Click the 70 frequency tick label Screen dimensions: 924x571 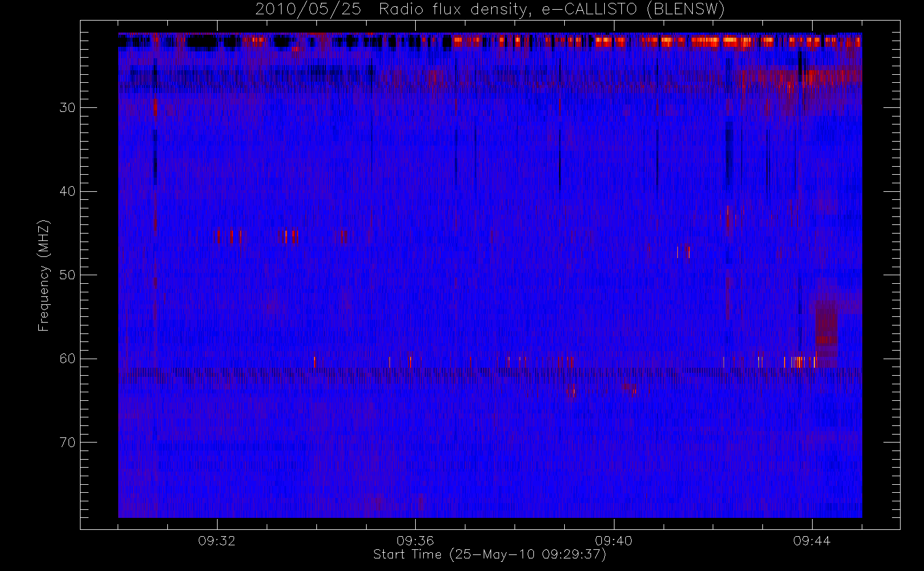[67, 443]
